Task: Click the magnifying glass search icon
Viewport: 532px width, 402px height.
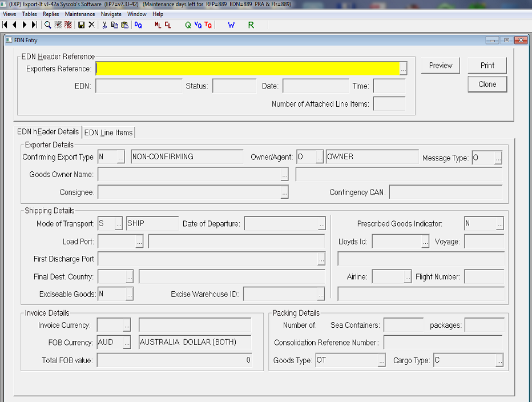Action: pyautogui.click(x=48, y=25)
